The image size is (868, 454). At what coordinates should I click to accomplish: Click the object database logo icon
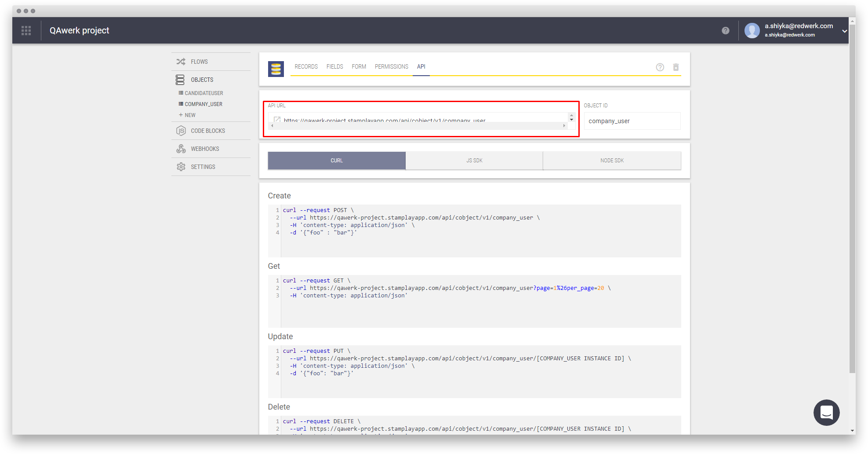click(x=276, y=69)
